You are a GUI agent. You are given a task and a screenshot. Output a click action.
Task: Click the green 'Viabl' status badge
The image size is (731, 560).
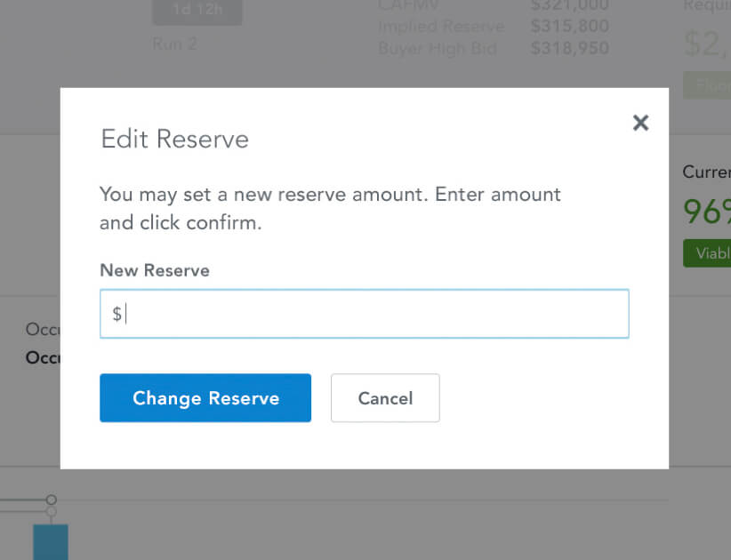[708, 253]
